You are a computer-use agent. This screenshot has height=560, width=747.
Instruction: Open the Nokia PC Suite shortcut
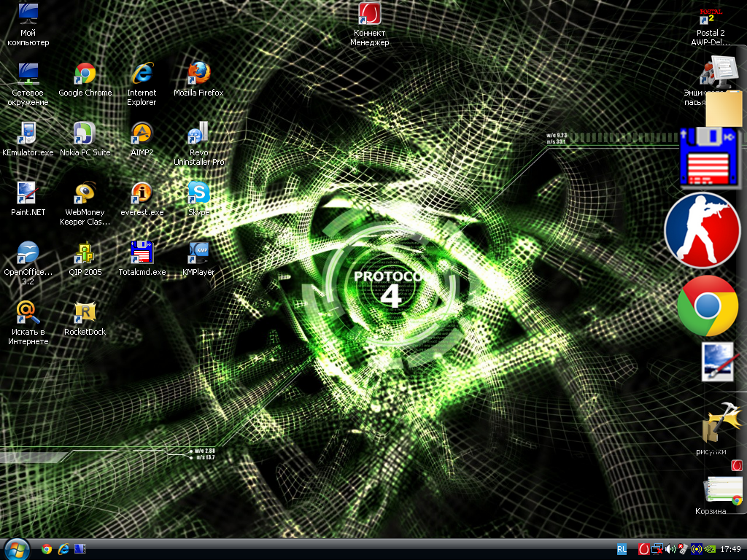(85, 133)
